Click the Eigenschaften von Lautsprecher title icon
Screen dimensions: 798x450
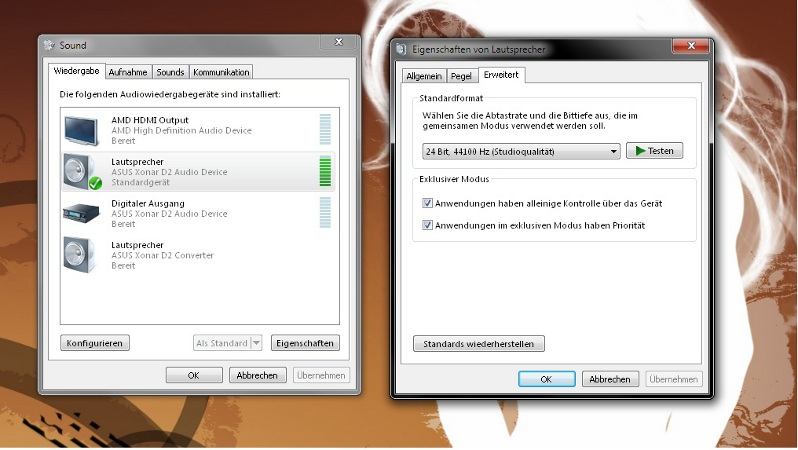click(x=401, y=49)
